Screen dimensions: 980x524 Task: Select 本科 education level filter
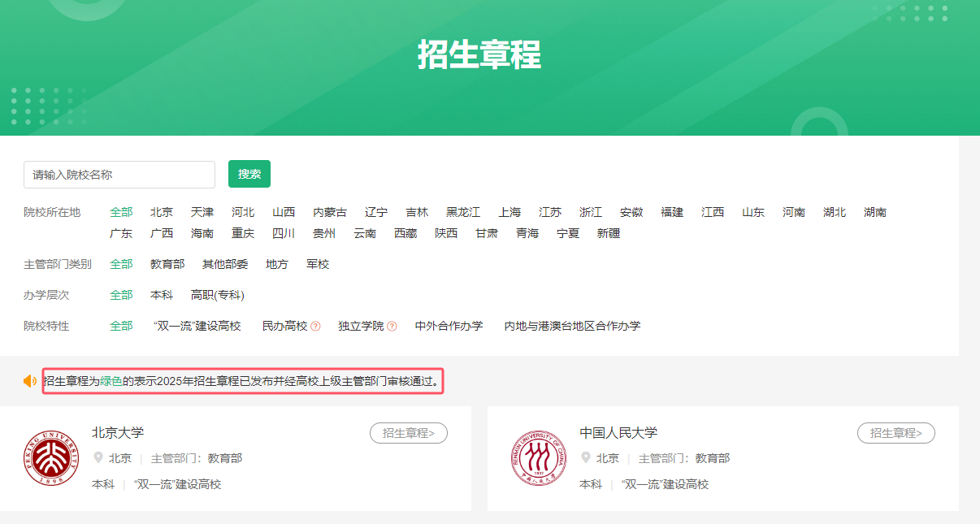pyautogui.click(x=162, y=295)
